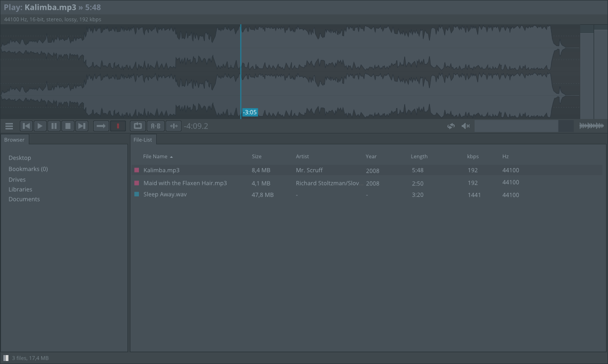Select the File-List tab
This screenshot has height=364, width=608.
(142, 140)
